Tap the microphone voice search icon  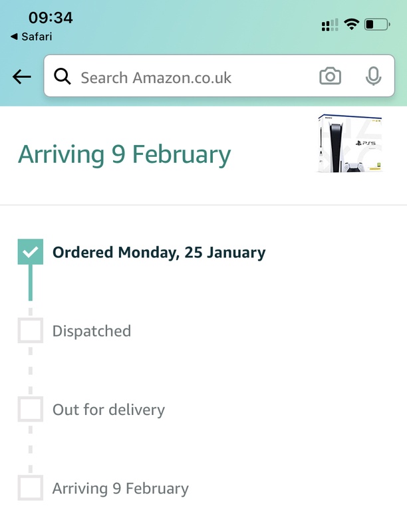(374, 77)
